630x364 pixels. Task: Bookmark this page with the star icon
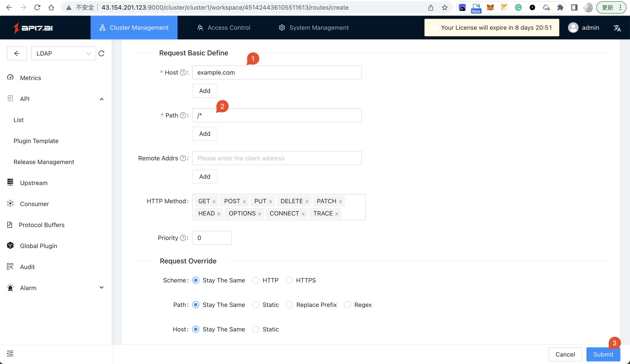(x=445, y=7)
